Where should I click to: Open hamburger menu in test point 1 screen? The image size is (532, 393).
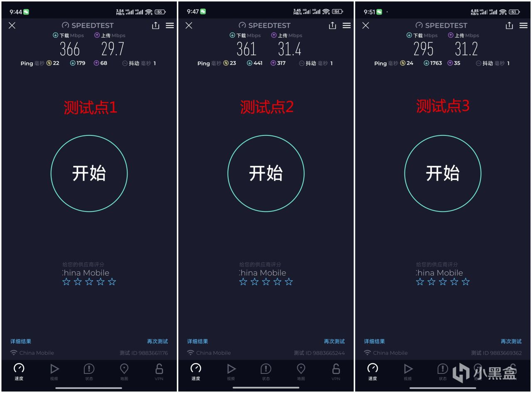click(170, 25)
